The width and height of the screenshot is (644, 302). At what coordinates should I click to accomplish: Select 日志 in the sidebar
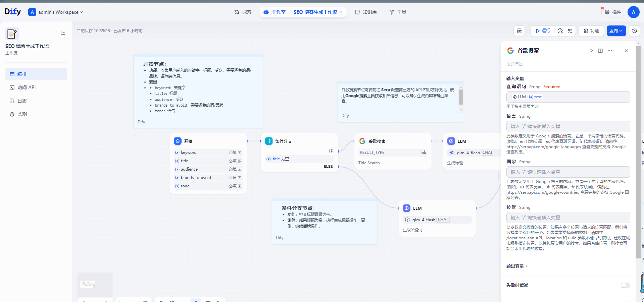click(36, 101)
